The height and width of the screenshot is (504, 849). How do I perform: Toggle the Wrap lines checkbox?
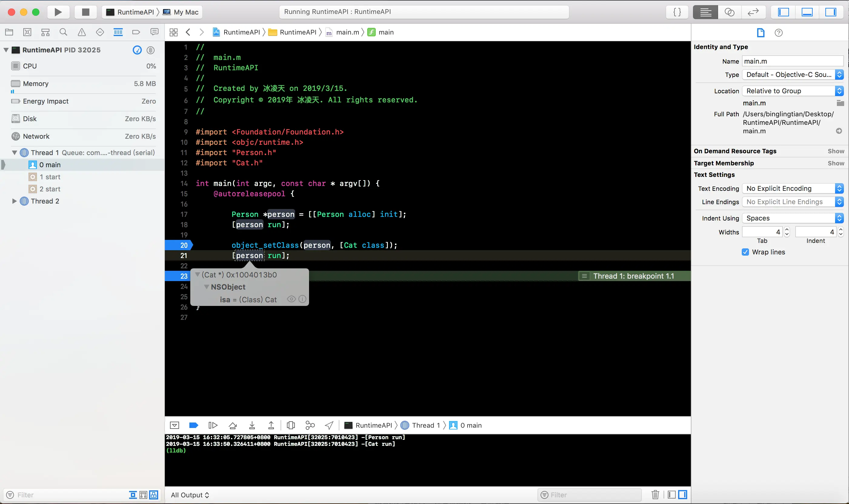pyautogui.click(x=745, y=252)
